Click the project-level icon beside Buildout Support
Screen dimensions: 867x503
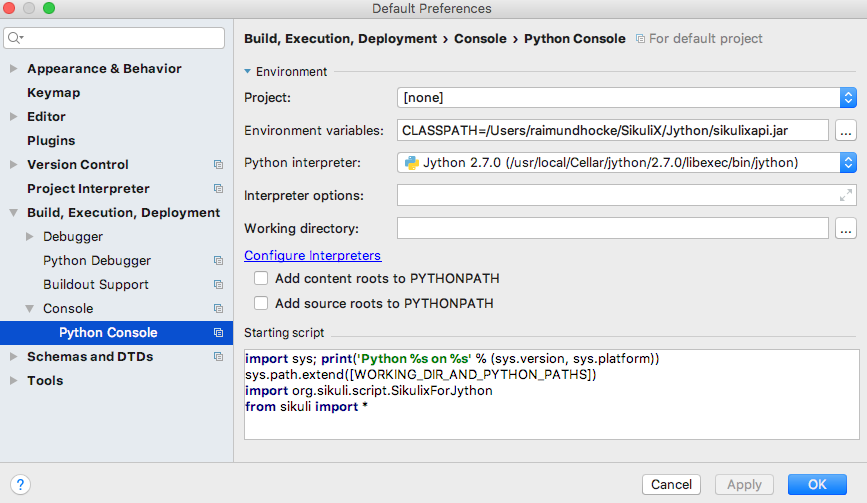(x=218, y=285)
